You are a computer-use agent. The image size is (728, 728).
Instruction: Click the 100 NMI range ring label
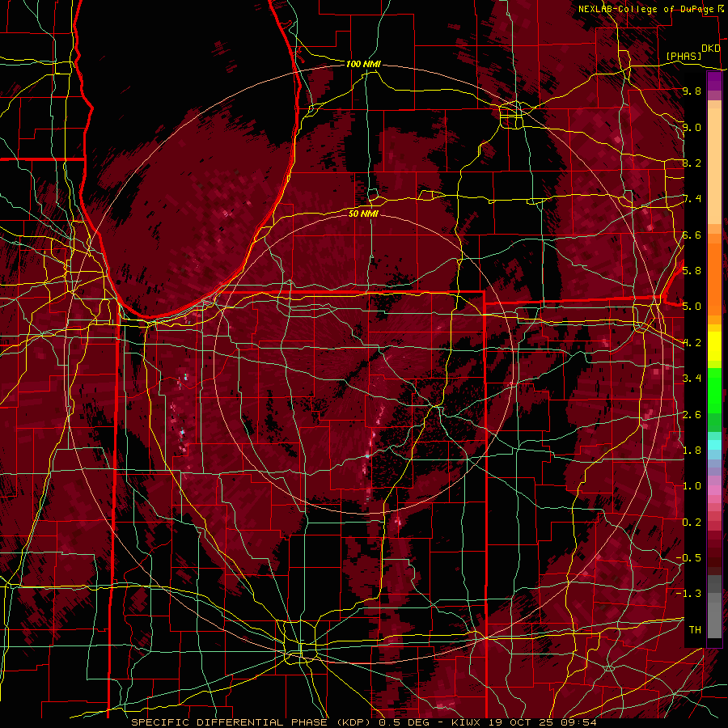pos(363,64)
